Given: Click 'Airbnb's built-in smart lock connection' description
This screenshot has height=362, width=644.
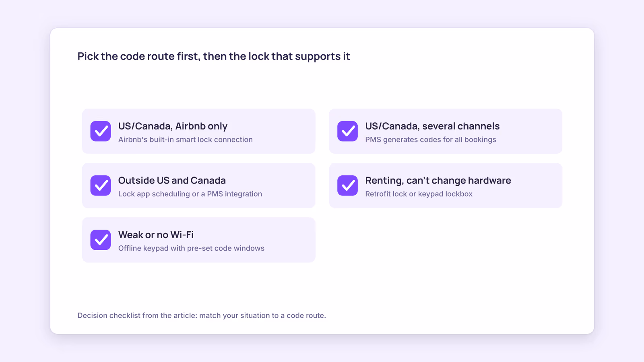Looking at the screenshot, I should [x=186, y=140].
